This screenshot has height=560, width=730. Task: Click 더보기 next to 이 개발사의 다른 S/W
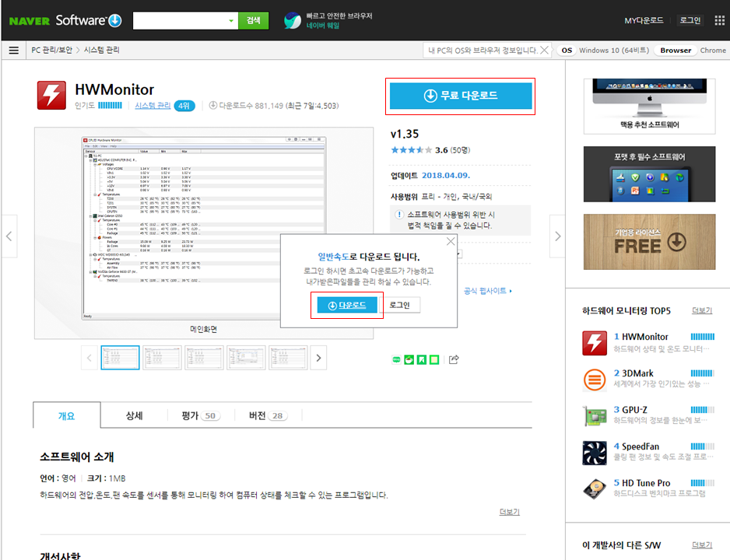coord(702,544)
